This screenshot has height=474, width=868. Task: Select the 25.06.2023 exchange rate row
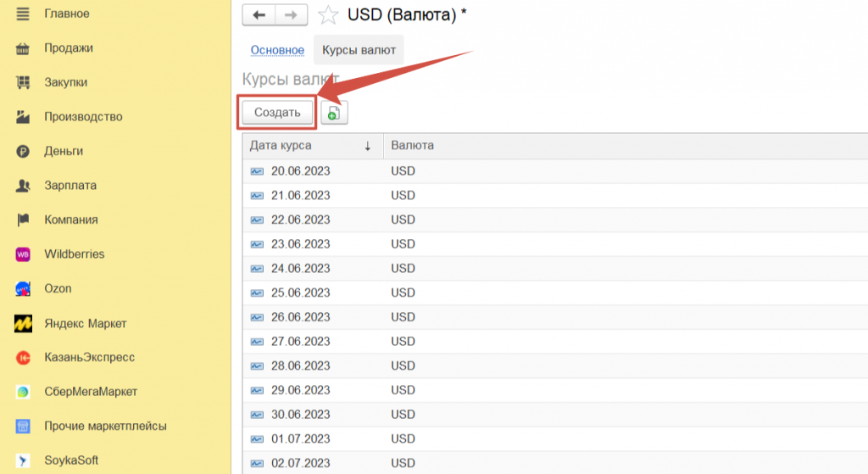(300, 293)
